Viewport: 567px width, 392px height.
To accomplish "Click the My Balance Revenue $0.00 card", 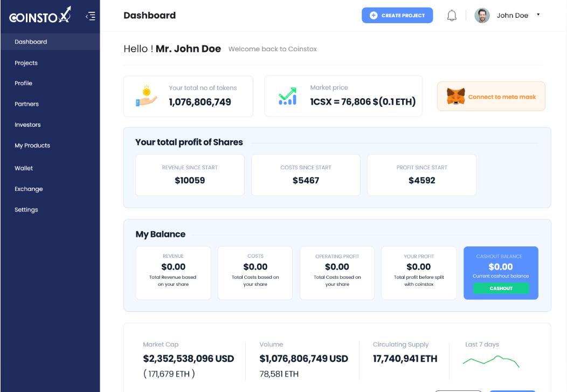I will pos(173,273).
